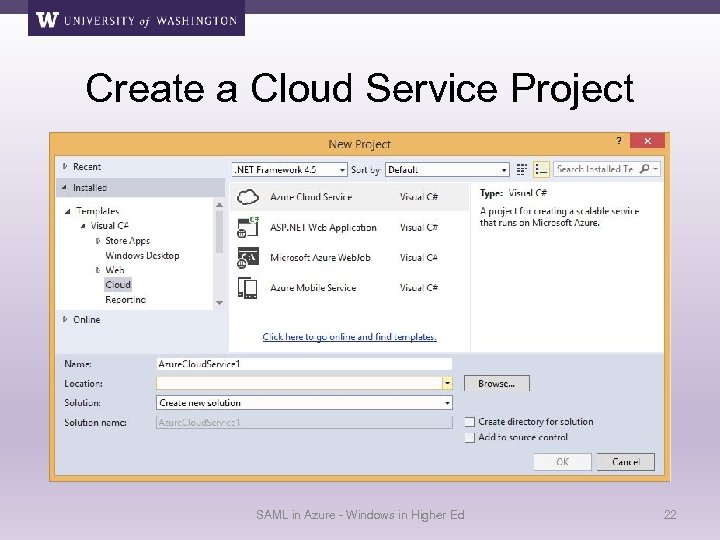720x540 pixels.
Task: Collapse the Templates tree node
Action: (68, 211)
